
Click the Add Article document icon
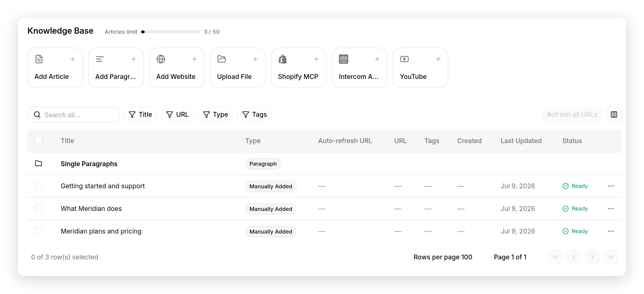coord(39,59)
